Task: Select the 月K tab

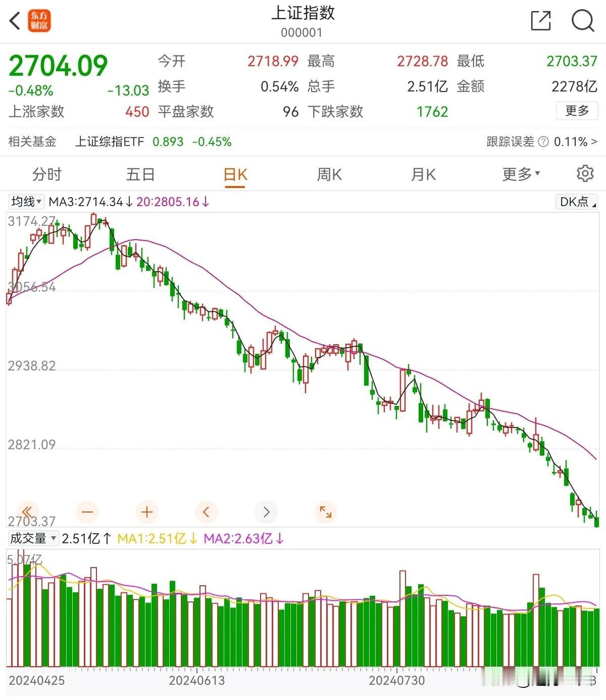Action: click(423, 174)
